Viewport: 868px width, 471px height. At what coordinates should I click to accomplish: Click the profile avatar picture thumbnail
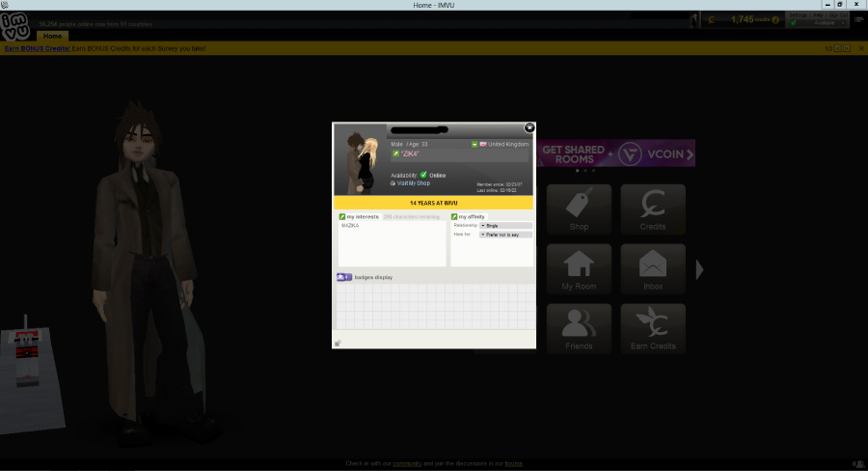361,160
